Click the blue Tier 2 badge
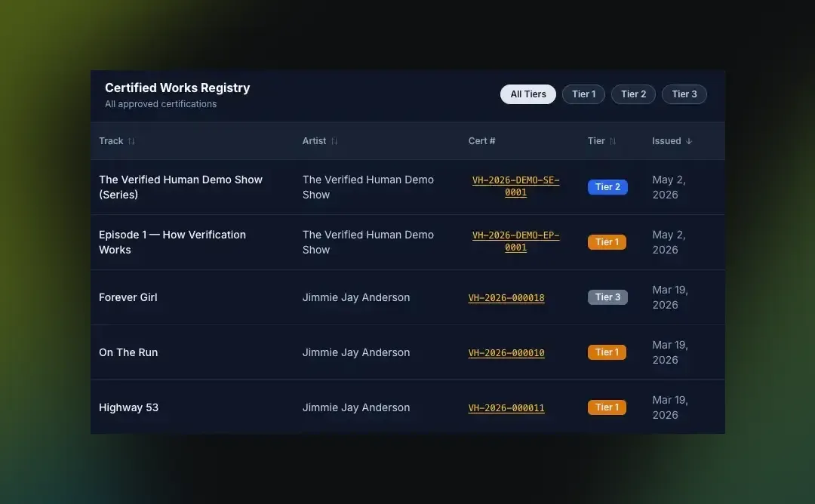The image size is (815, 504). pyautogui.click(x=607, y=187)
